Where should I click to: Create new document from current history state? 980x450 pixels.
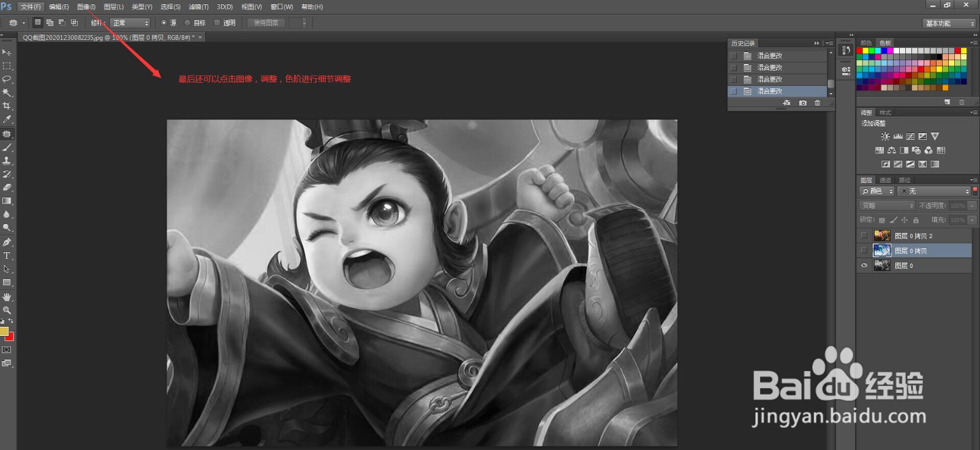coord(787,103)
